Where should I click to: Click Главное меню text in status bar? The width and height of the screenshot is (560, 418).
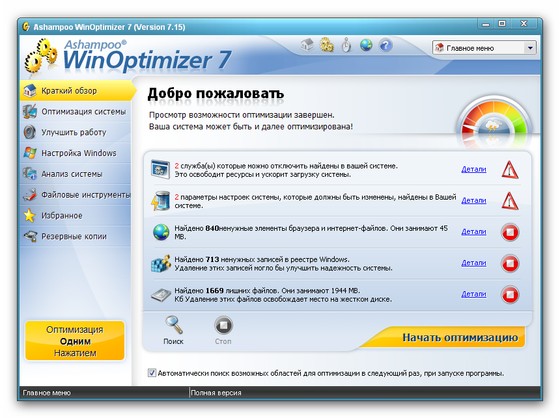[x=46, y=393]
